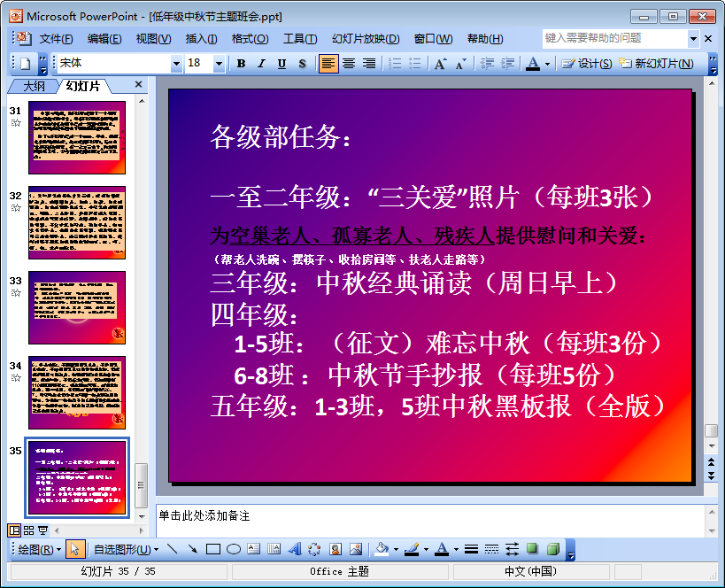Select the Line drawing tool
The width and height of the screenshot is (725, 588).
pyautogui.click(x=172, y=549)
